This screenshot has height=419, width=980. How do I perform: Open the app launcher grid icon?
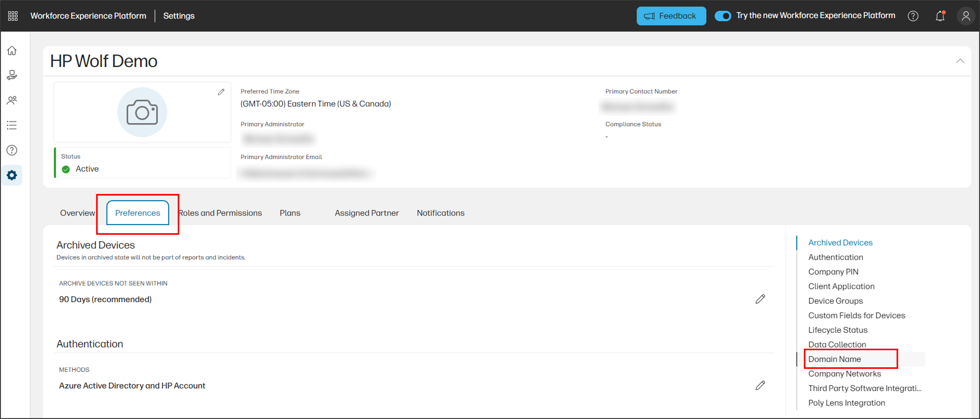pyautogui.click(x=13, y=16)
